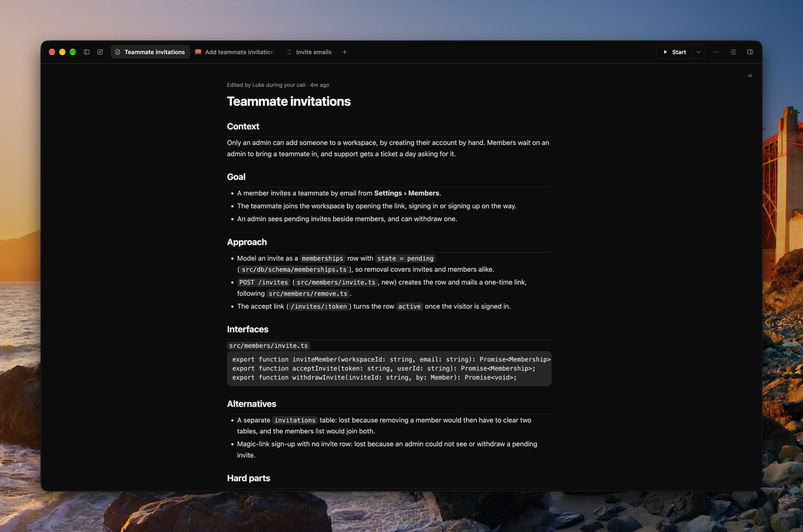Click the bold 'Settings › Members' text

pyautogui.click(x=407, y=193)
